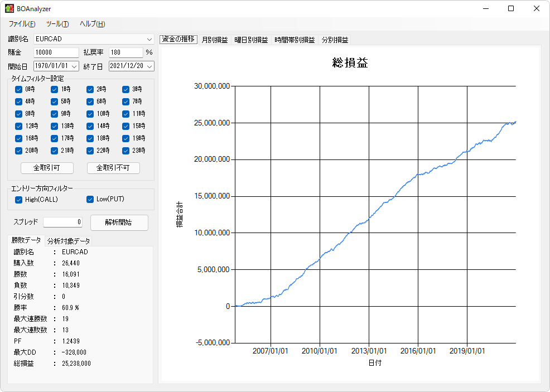Viewport: 550px width, 392px height.
Task: Toggle the 18時 time filter checkbox
Action: (90, 138)
